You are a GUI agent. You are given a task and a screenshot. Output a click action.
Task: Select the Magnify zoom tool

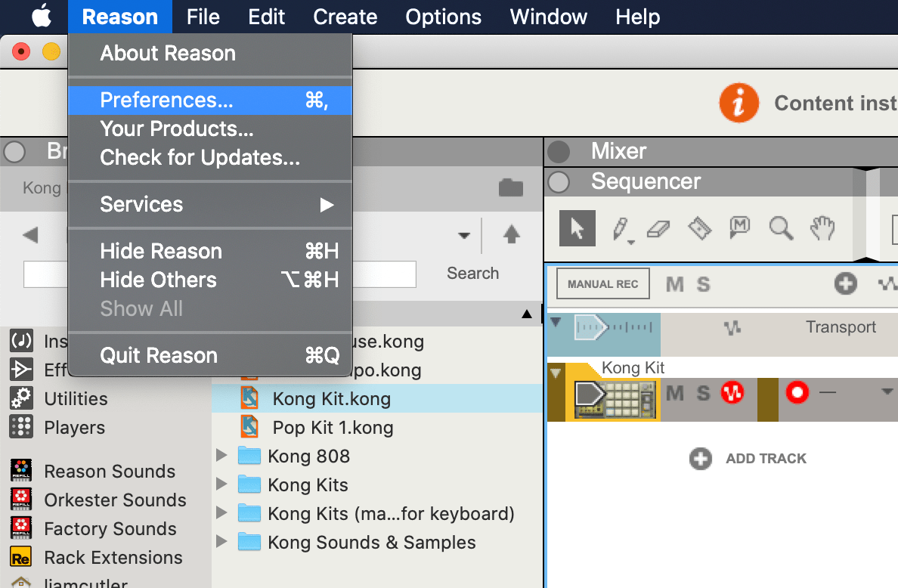click(781, 228)
